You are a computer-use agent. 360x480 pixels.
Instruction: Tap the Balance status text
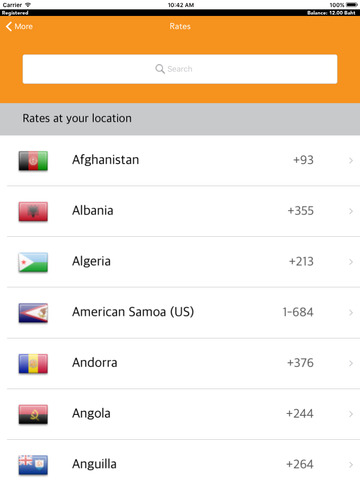[x=331, y=13]
